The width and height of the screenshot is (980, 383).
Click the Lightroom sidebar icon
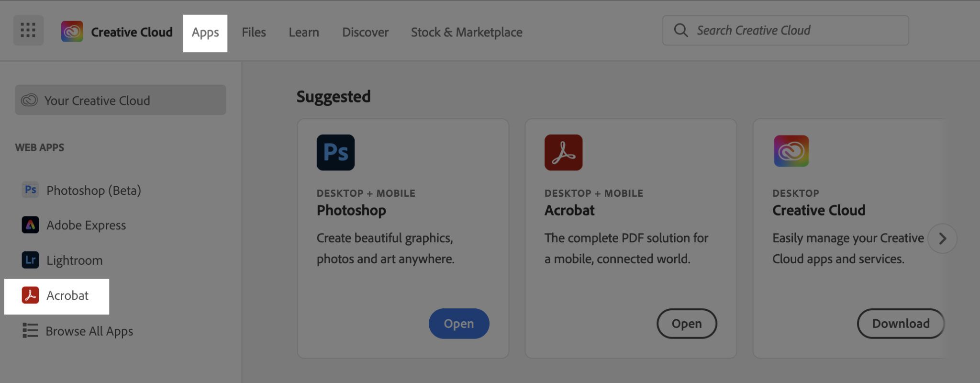[x=31, y=260]
